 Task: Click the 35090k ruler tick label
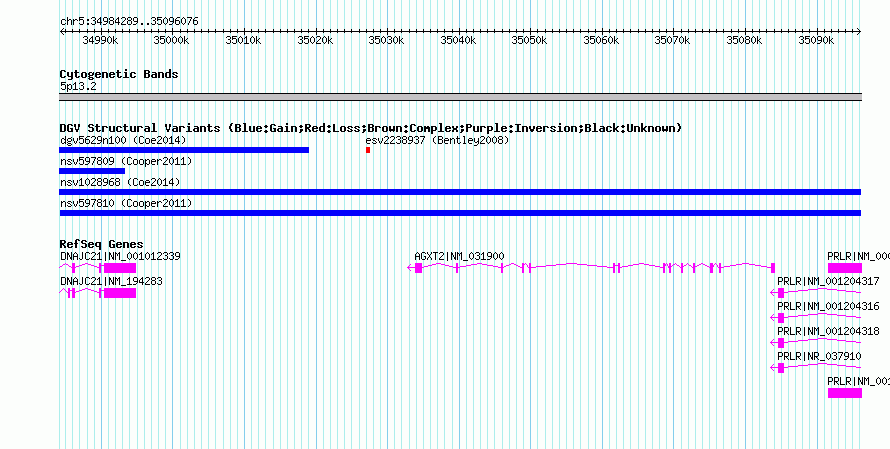816,40
